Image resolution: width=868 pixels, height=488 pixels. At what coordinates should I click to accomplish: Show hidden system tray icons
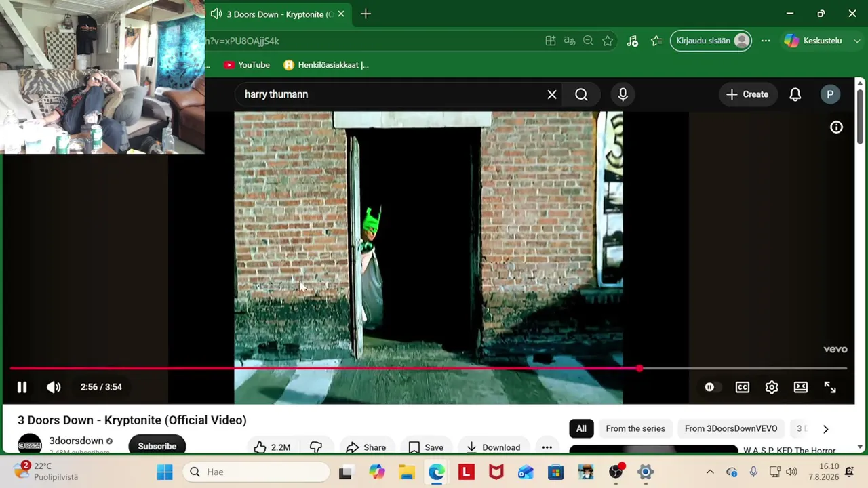[x=710, y=472]
